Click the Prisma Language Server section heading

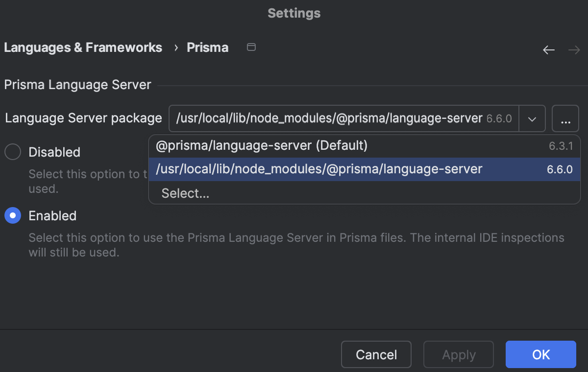pyautogui.click(x=77, y=85)
